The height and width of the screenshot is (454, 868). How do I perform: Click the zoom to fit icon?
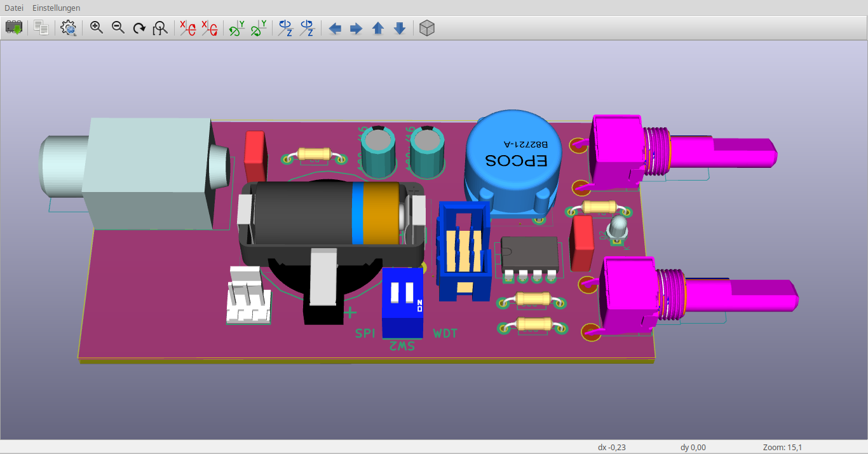[161, 28]
